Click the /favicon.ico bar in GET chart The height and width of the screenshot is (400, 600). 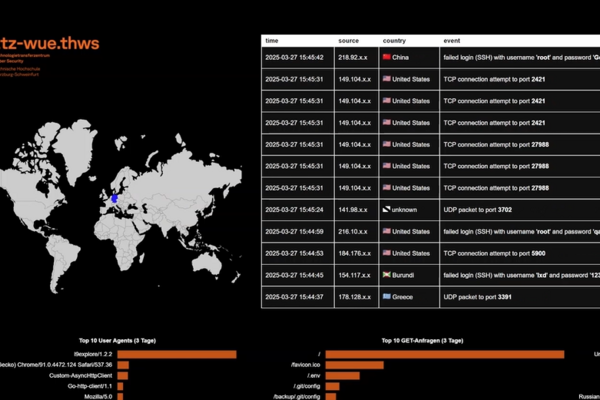[x=344, y=365]
